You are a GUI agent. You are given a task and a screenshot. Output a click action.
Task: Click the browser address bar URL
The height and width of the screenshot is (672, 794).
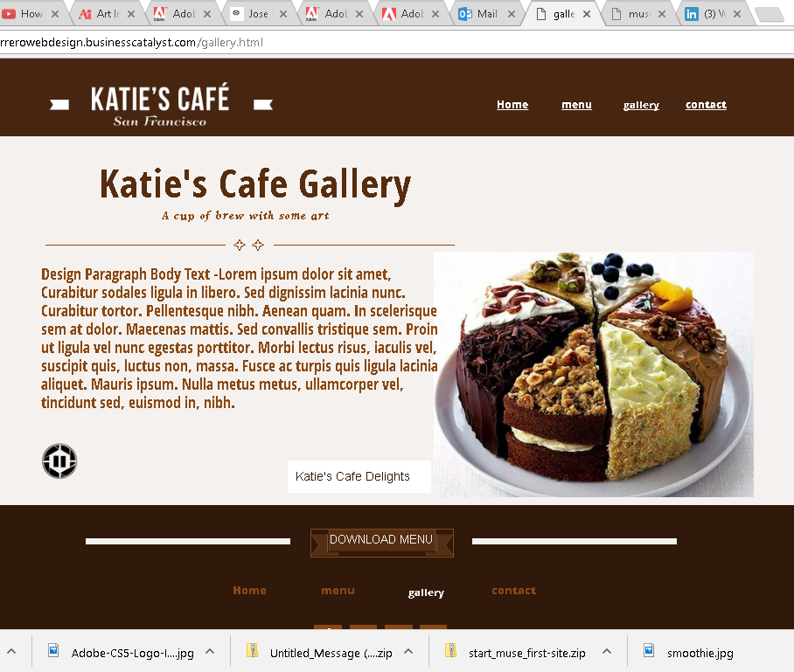[x=132, y=43]
